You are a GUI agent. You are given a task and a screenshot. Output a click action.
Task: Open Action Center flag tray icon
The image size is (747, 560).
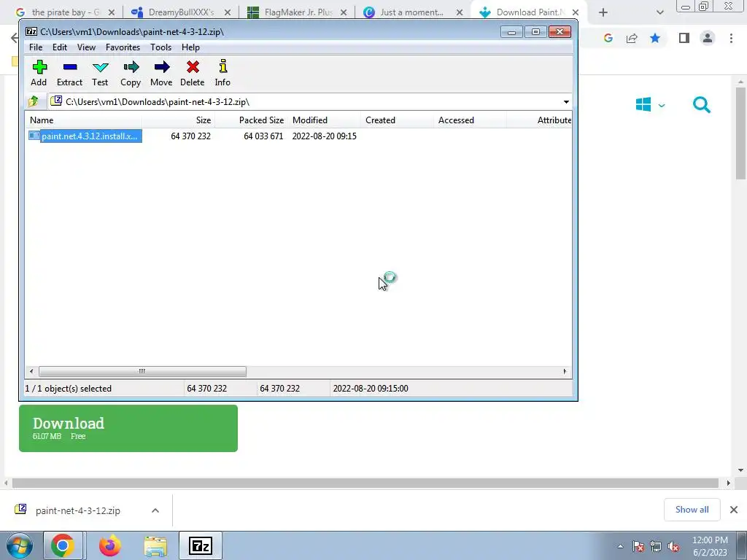638,547
